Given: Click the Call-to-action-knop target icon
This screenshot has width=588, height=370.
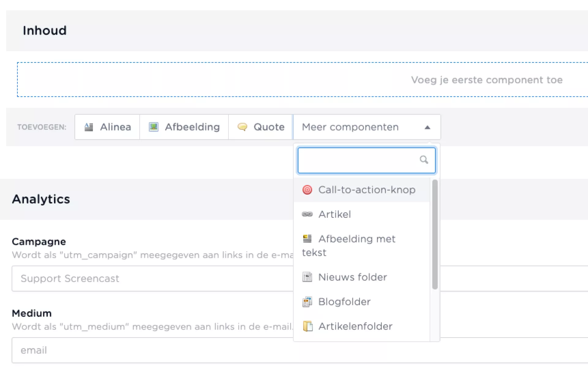Looking at the screenshot, I should pos(307,190).
